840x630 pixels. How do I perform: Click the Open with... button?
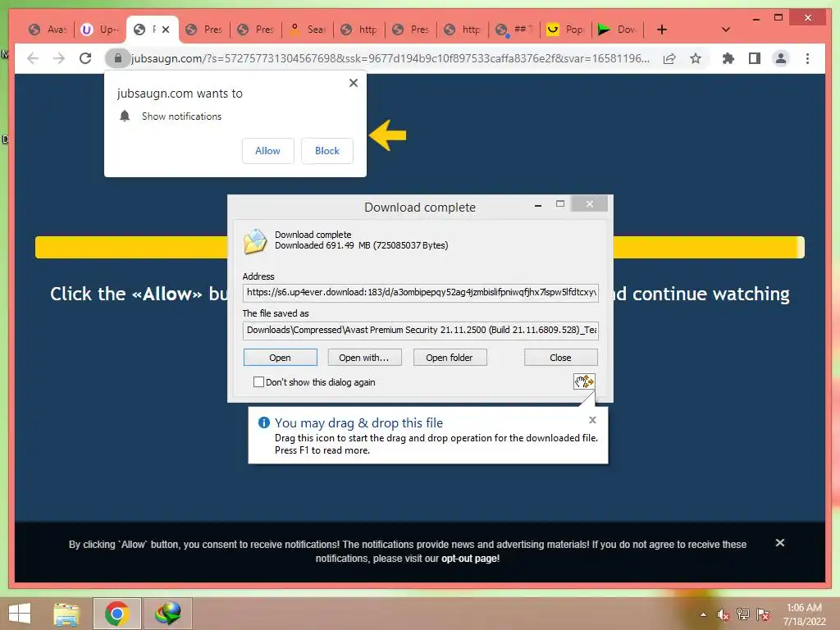[364, 358]
